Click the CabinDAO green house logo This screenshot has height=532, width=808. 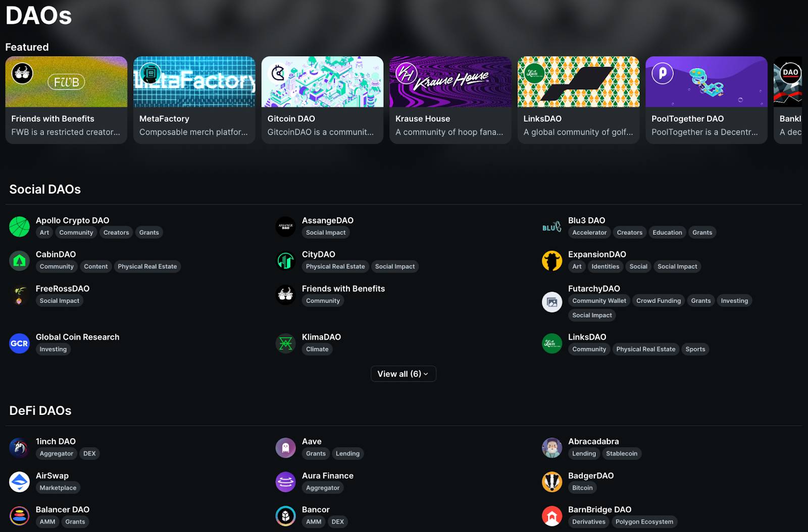click(x=19, y=260)
